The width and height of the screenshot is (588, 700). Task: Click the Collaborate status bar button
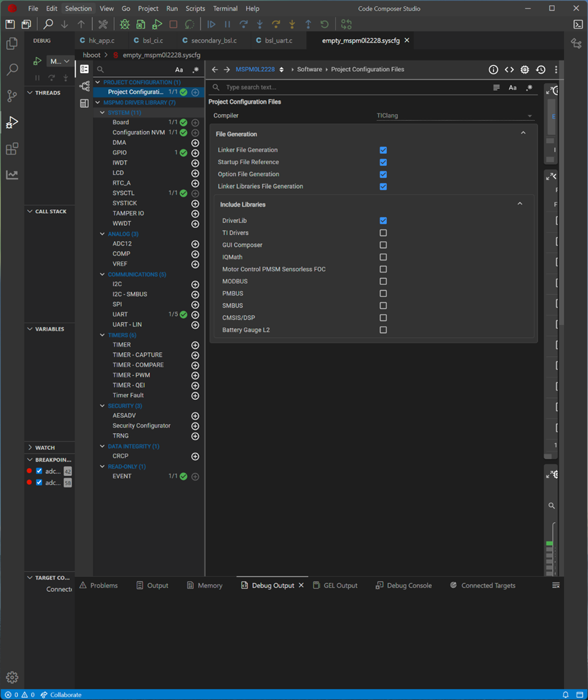61,695
